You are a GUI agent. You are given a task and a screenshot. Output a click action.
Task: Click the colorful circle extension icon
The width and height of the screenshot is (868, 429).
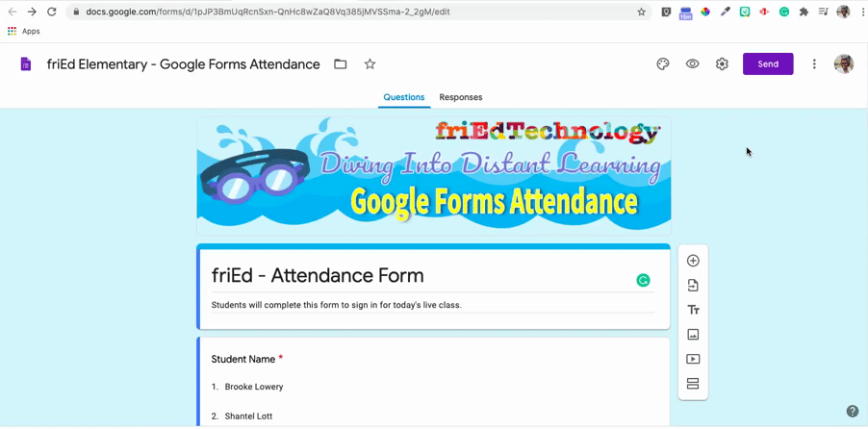click(x=705, y=12)
